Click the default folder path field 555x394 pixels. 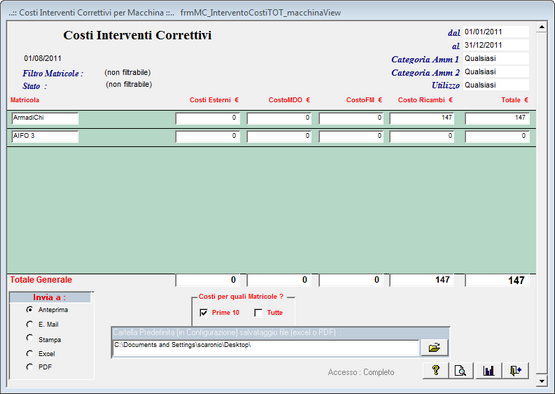[x=266, y=348]
